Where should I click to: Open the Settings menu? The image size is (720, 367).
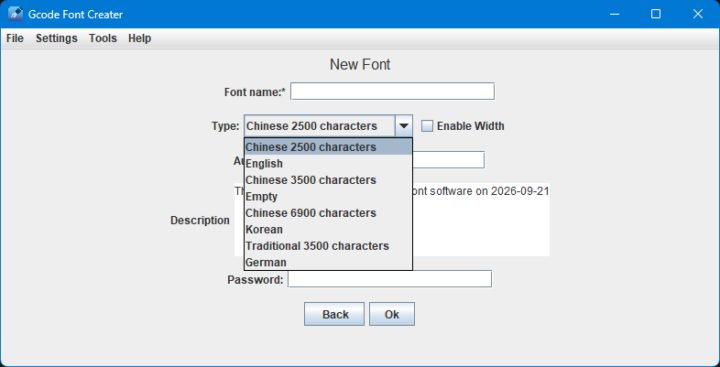pos(56,39)
